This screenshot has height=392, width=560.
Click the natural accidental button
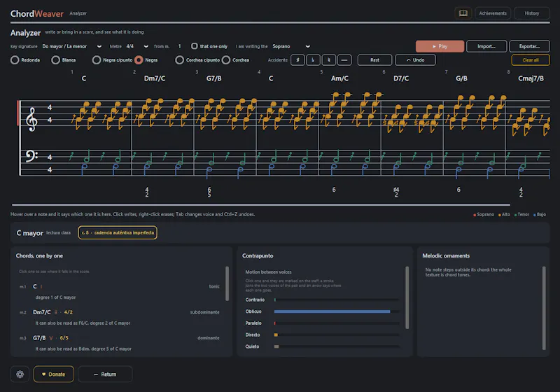(x=329, y=60)
